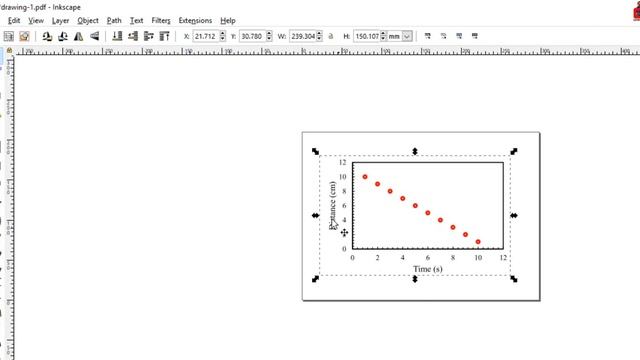Click the y-axis tick label '10'

[x=342, y=177]
